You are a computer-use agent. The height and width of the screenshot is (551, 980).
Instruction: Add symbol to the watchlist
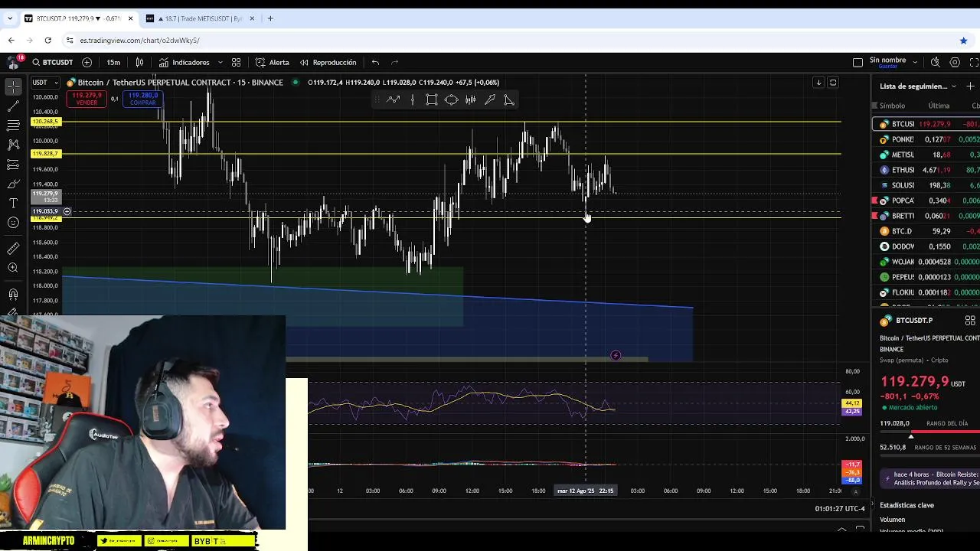click(x=971, y=86)
